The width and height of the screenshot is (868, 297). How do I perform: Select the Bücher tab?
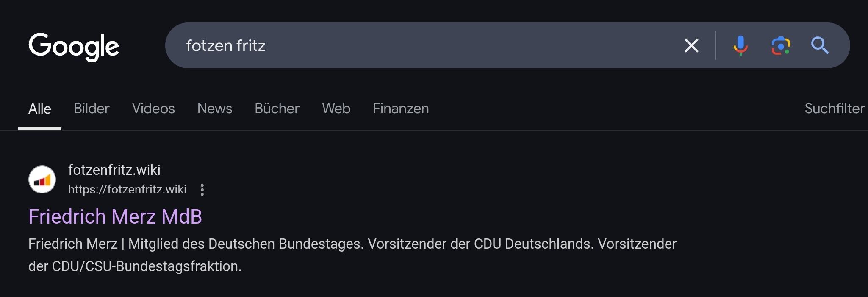point(277,109)
